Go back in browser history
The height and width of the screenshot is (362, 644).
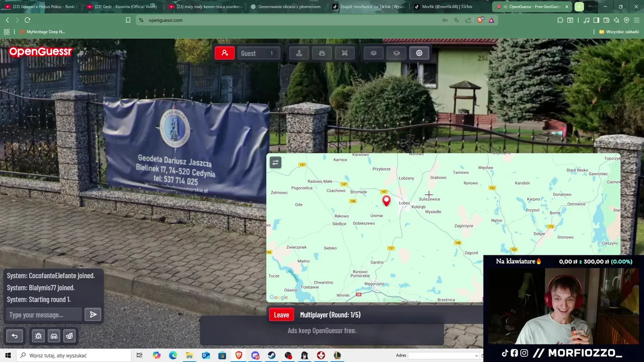coord(7,20)
